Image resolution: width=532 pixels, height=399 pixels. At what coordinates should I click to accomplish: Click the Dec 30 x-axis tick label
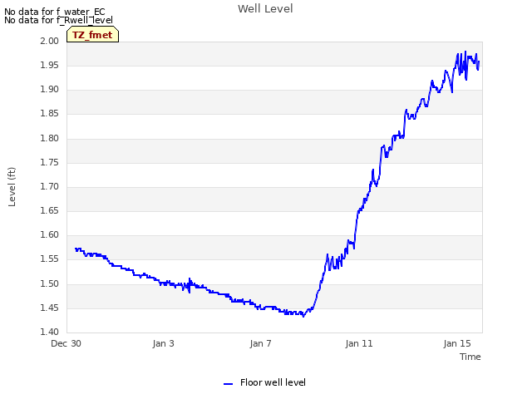click(66, 343)
